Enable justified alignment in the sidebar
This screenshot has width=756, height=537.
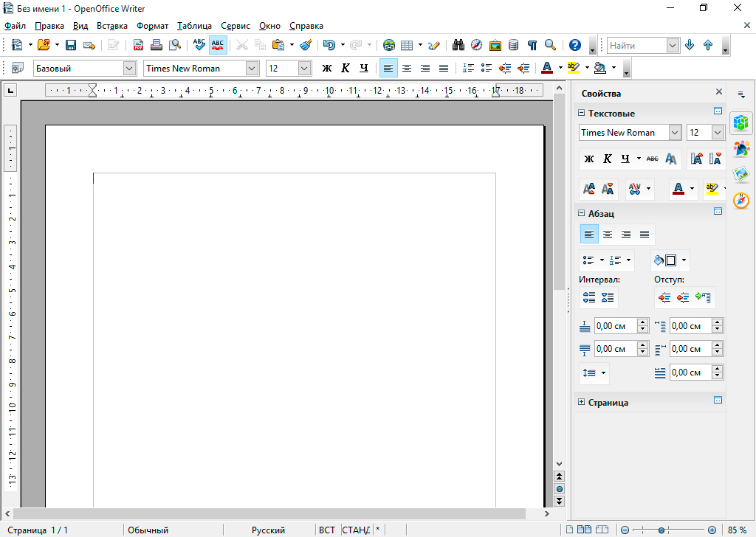(645, 235)
